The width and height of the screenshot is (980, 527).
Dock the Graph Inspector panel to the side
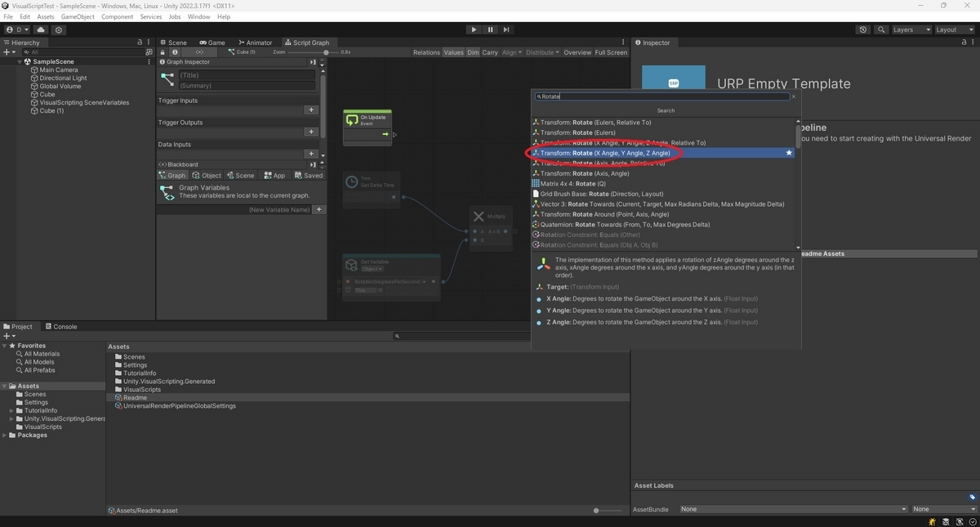point(313,62)
